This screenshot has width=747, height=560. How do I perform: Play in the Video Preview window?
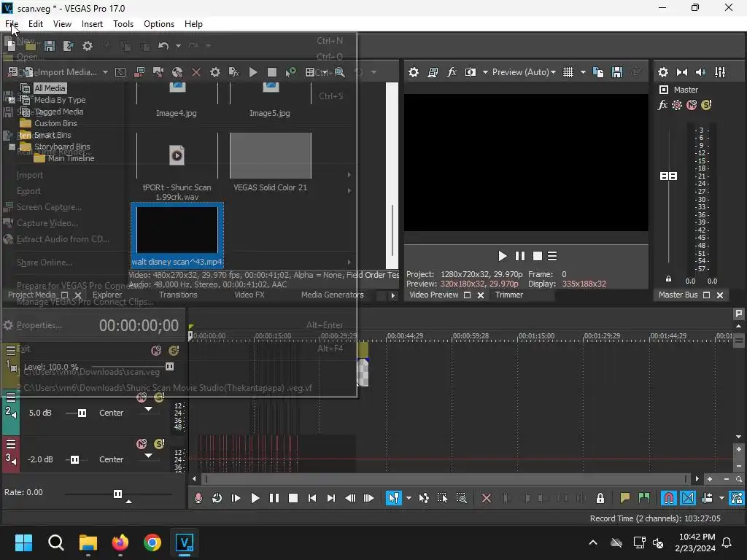502,256
